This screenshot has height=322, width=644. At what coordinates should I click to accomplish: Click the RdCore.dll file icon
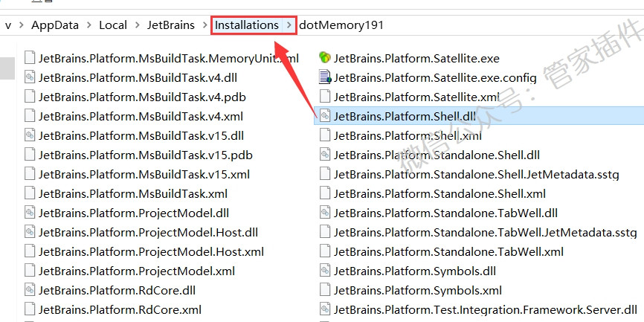pos(30,290)
